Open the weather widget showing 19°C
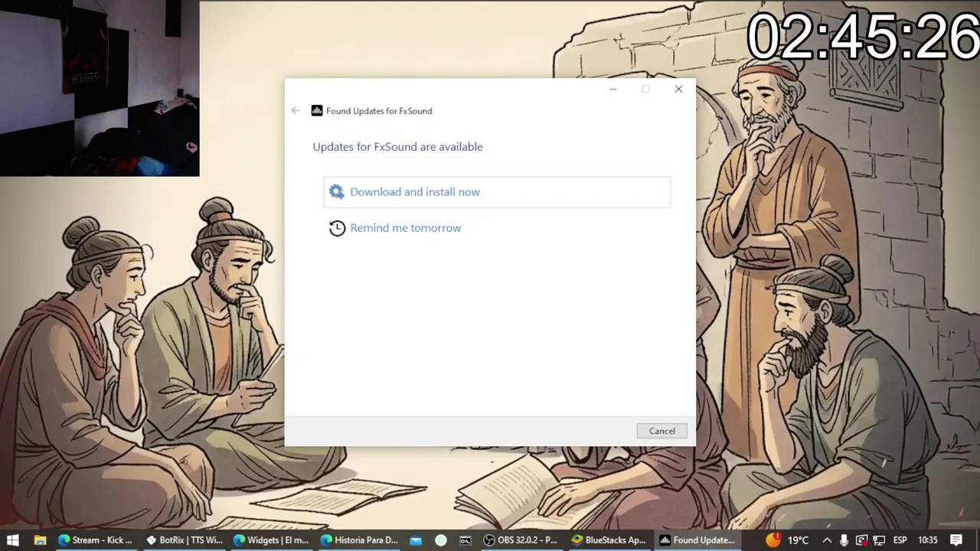 (x=787, y=540)
